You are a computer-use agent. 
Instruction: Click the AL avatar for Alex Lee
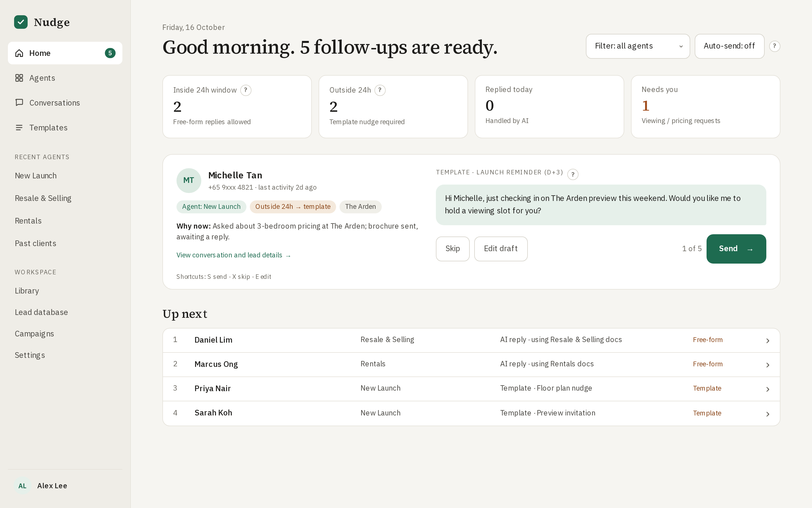tap(22, 486)
